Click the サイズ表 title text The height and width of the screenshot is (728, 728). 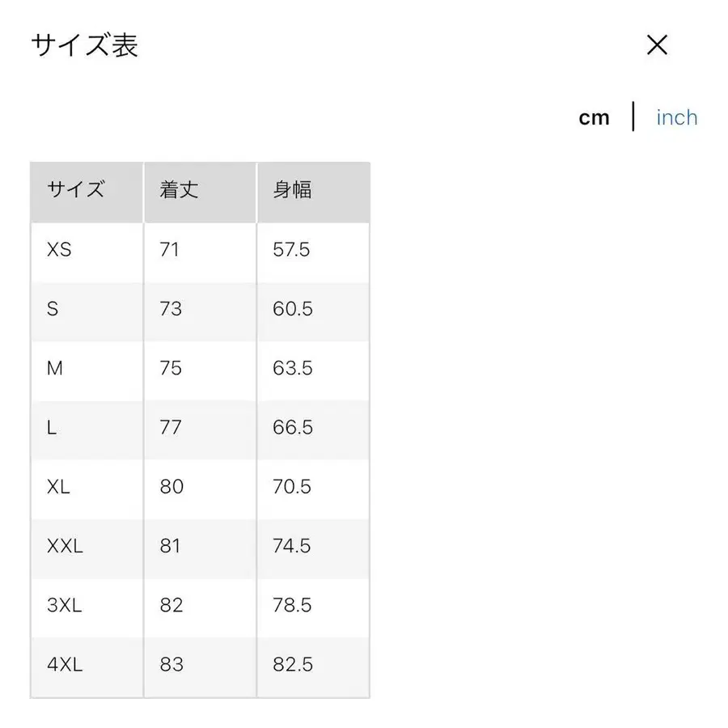tap(83, 46)
